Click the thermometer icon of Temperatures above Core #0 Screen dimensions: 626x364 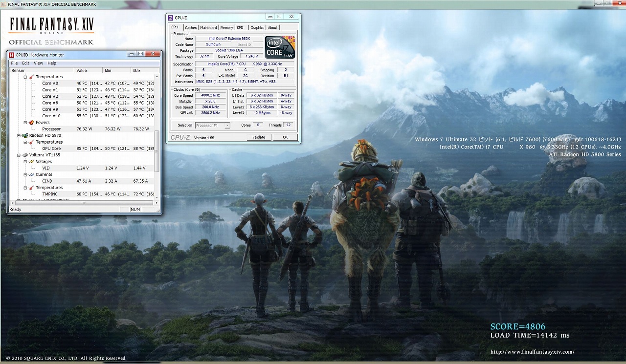tap(32, 77)
